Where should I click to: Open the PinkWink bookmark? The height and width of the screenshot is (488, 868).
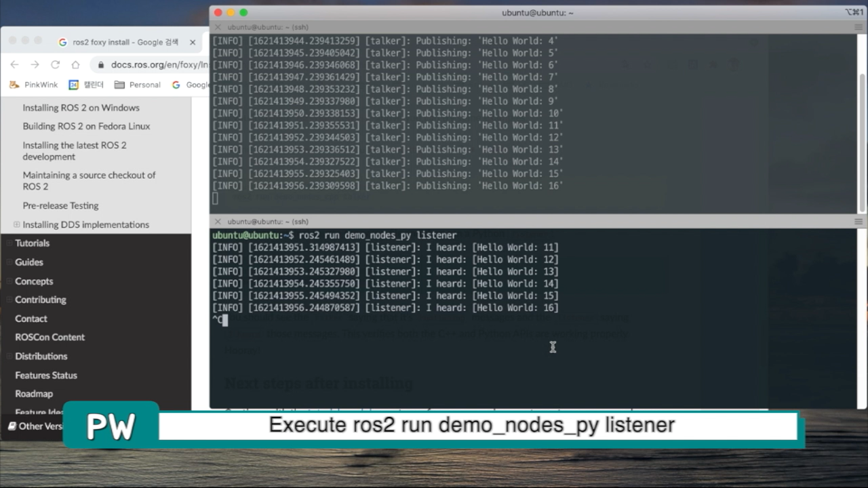tap(34, 85)
